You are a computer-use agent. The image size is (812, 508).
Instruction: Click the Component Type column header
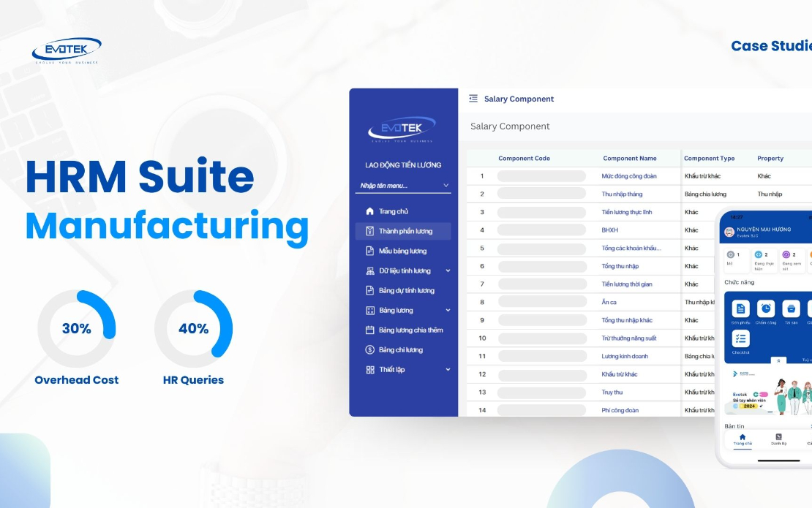tap(709, 159)
